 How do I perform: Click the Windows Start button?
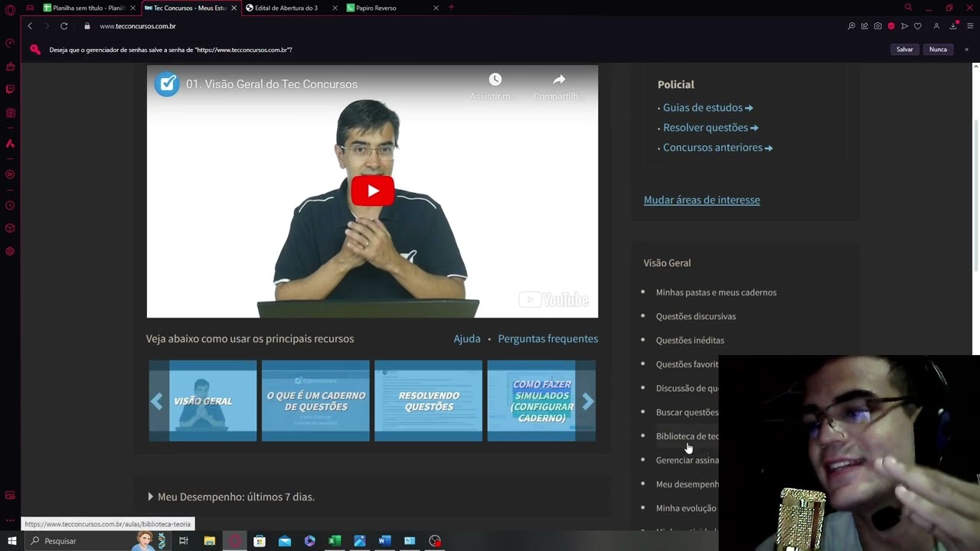click(x=11, y=541)
